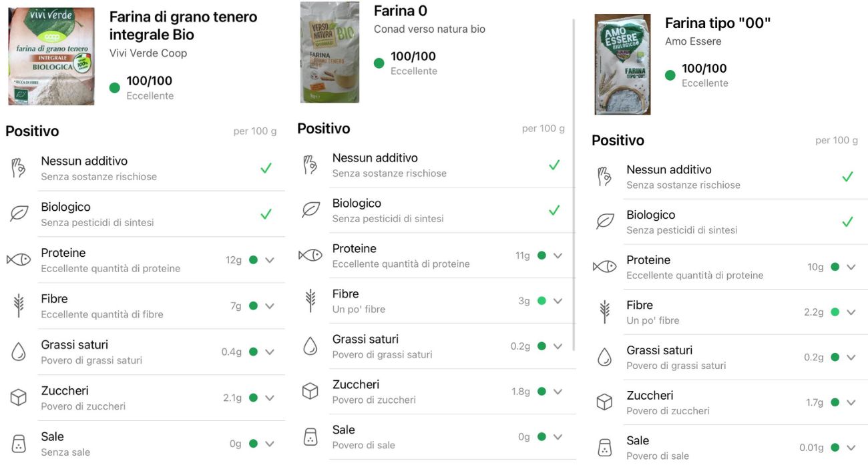868x467 pixels.
Task: Expand the Proteine row for Farina 0
Action: (558, 255)
